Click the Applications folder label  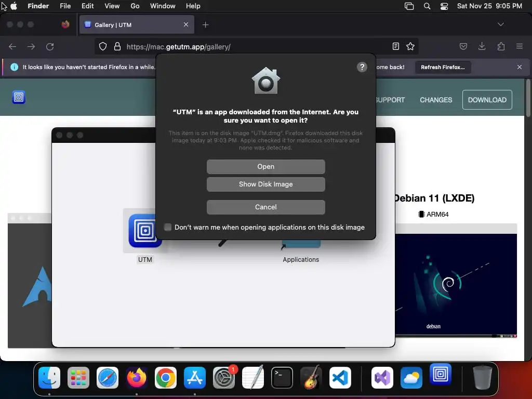301,260
